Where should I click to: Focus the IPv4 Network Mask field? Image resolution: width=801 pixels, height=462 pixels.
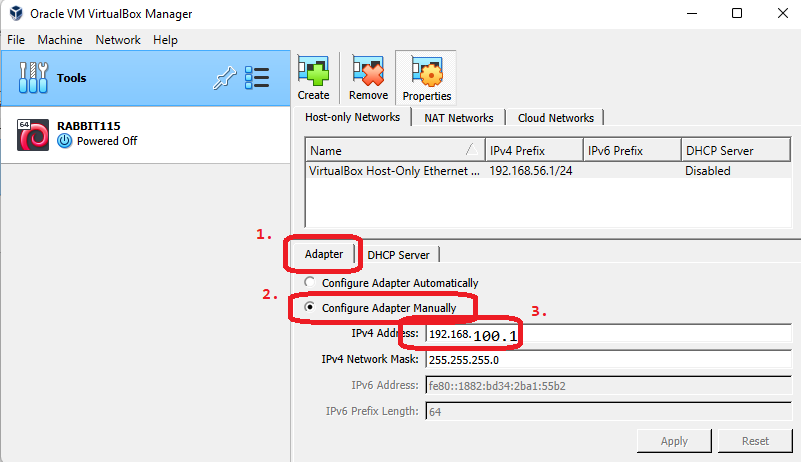608,360
